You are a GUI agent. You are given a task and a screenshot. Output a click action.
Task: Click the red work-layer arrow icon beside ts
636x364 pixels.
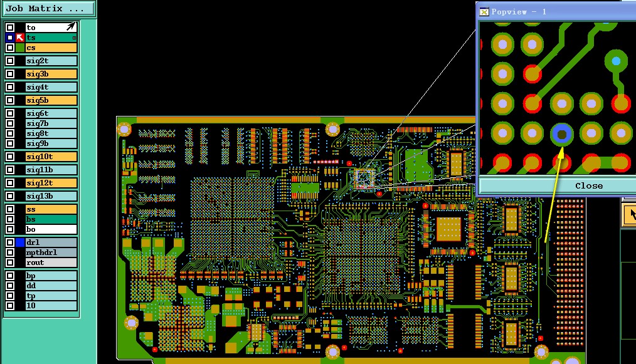(20, 38)
